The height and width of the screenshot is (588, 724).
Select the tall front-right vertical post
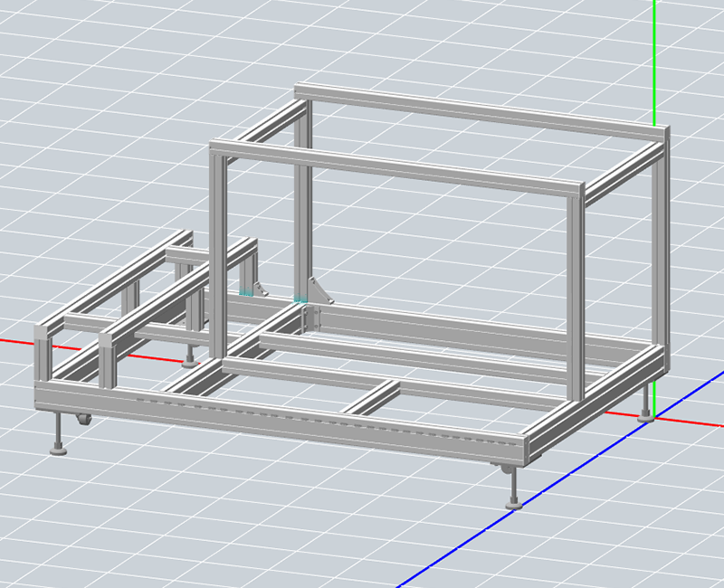575,299
